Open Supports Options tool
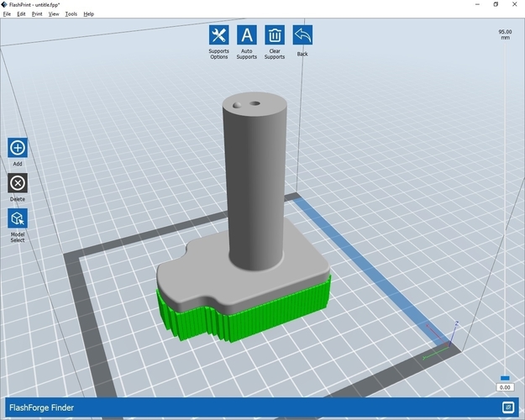 [x=219, y=34]
